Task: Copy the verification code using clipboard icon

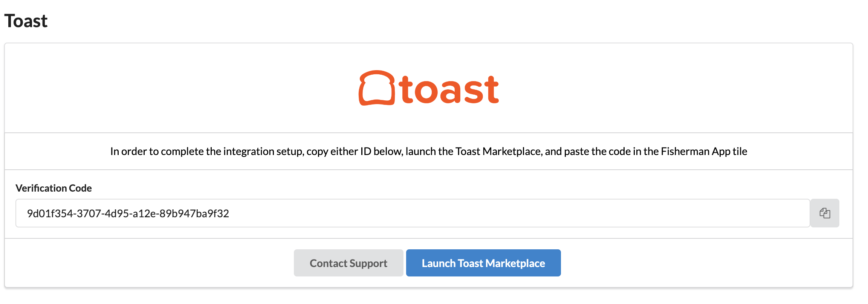Action: 824,213
